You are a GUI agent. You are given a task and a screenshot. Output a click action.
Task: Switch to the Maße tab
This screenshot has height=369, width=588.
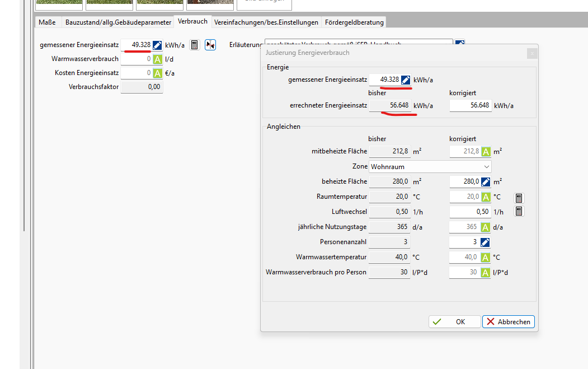click(x=47, y=22)
